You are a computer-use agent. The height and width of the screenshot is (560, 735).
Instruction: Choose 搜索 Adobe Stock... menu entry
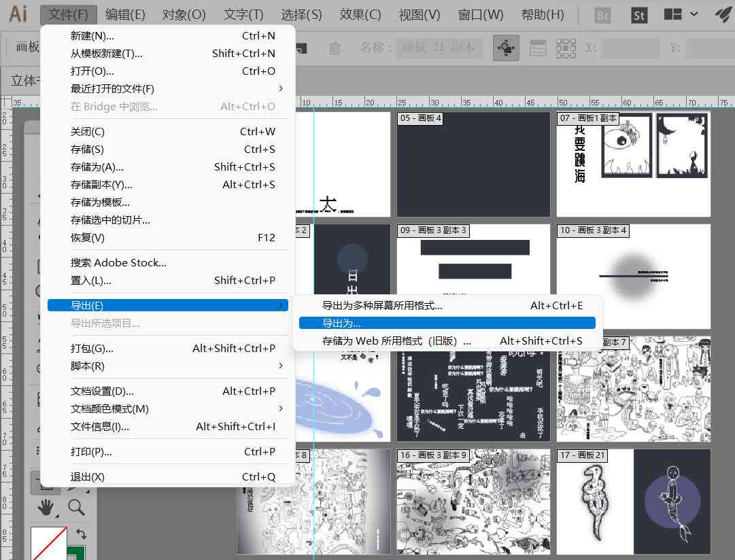pyautogui.click(x=168, y=263)
